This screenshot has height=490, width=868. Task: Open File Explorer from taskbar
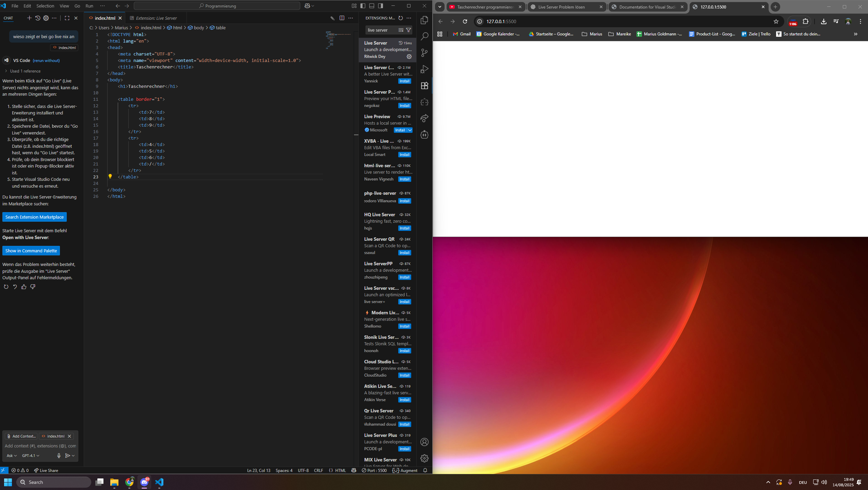114,482
